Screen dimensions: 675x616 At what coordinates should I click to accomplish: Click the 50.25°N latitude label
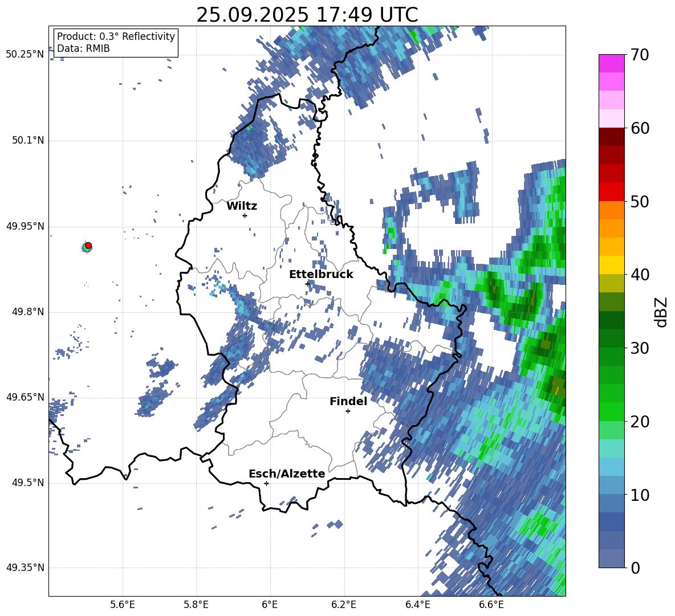coord(25,55)
